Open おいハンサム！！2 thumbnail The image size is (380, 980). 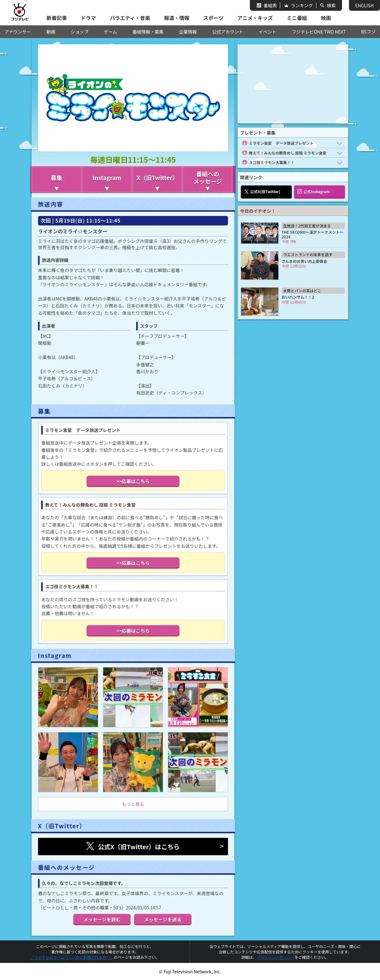[x=259, y=301]
